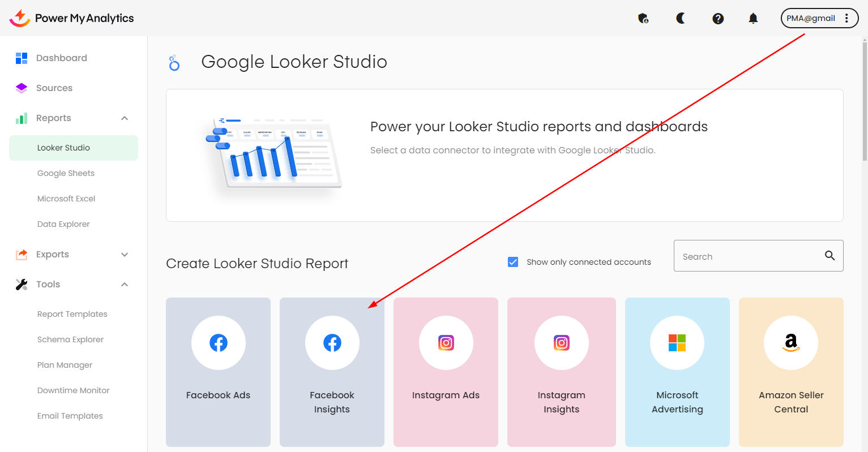Viewport: 868px width, 452px height.
Task: Click the Search input field
Action: 747,256
